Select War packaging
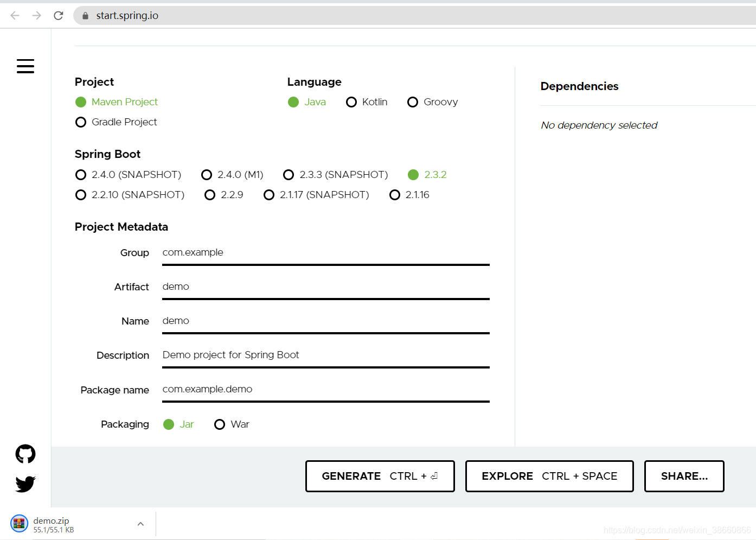The image size is (756, 540). pyautogui.click(x=232, y=424)
